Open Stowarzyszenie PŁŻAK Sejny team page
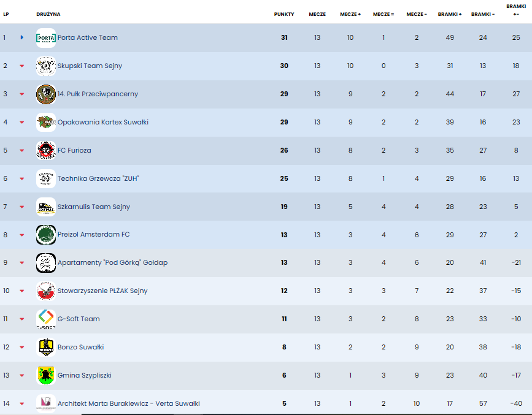Screen dimensions: 532x415 click(x=102, y=291)
